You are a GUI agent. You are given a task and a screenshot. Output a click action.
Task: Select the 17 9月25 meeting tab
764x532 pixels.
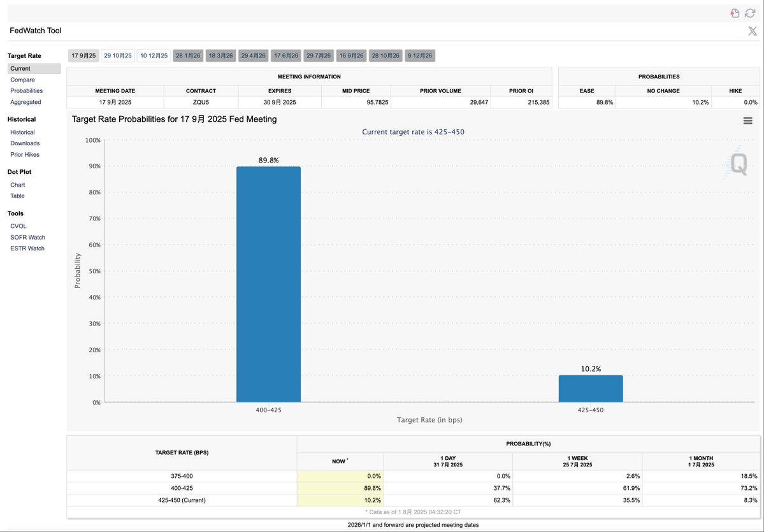(84, 55)
